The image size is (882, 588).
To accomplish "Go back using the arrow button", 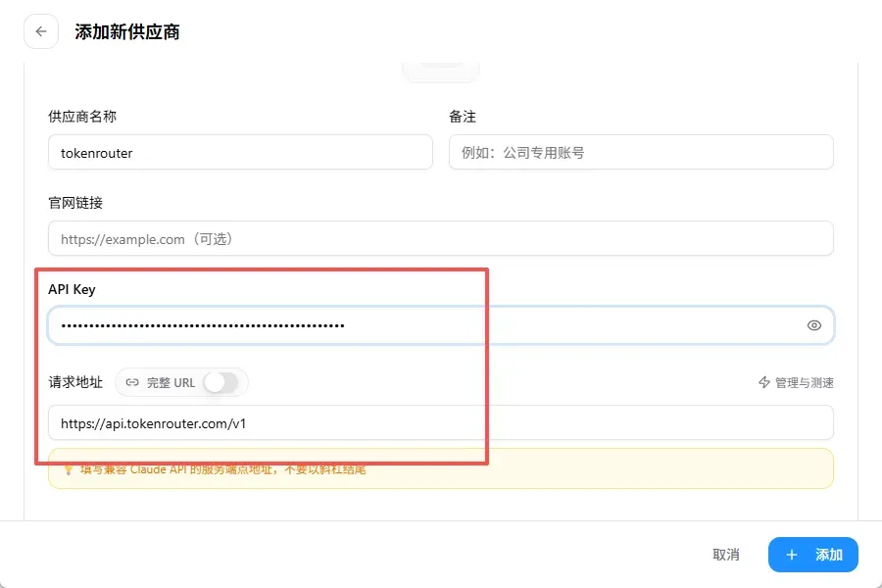I will tap(41, 31).
